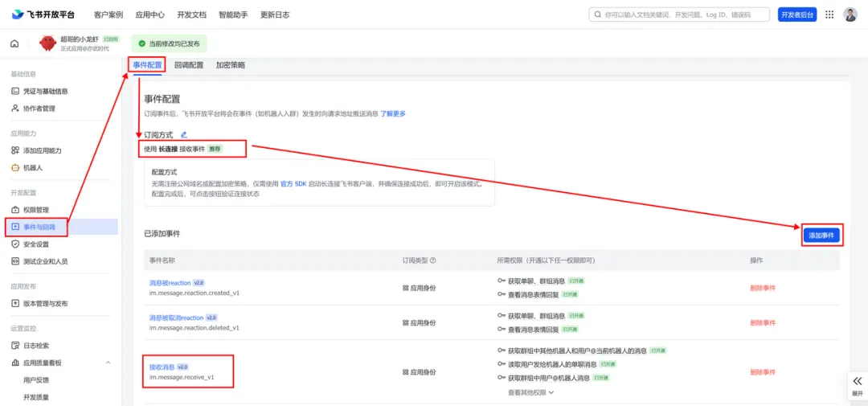Click the 订阅类型 column header
The height and width of the screenshot is (406, 868).
pos(416,260)
